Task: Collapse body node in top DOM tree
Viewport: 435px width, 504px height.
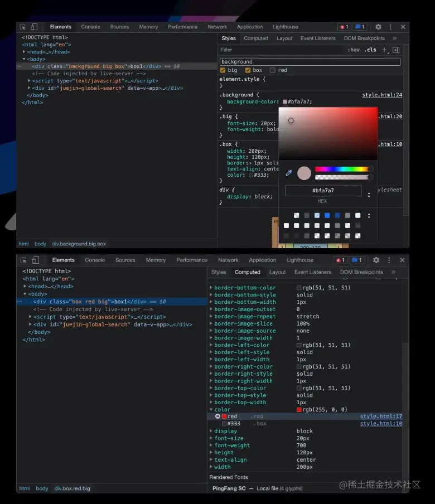Action: pyautogui.click(x=24, y=59)
